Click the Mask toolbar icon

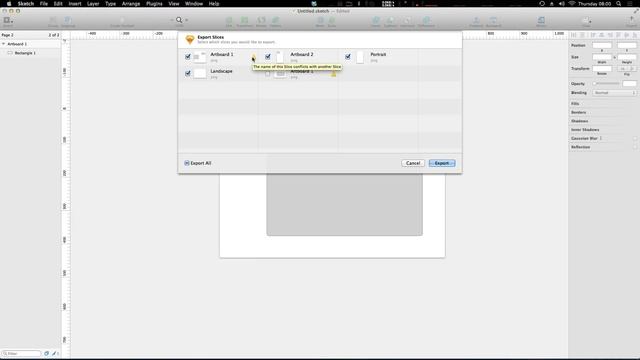(x=320, y=20)
